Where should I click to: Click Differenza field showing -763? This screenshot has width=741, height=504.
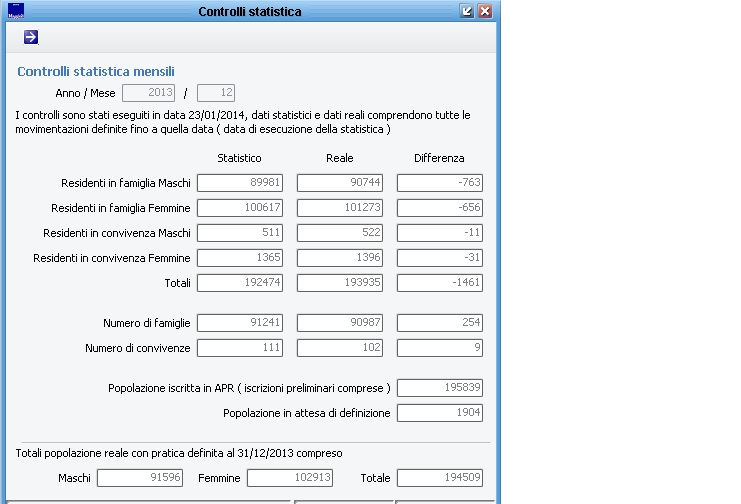point(440,183)
